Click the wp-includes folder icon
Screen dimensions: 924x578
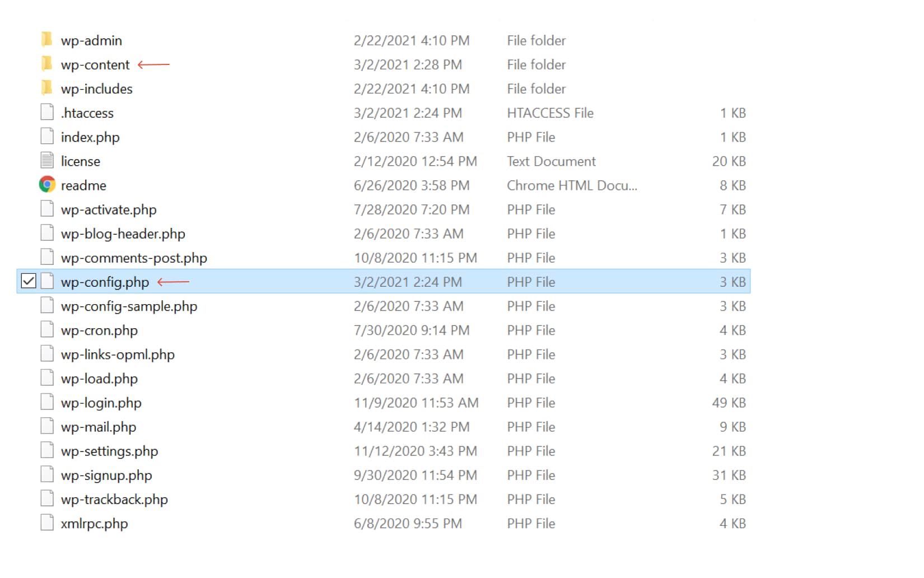click(x=47, y=88)
